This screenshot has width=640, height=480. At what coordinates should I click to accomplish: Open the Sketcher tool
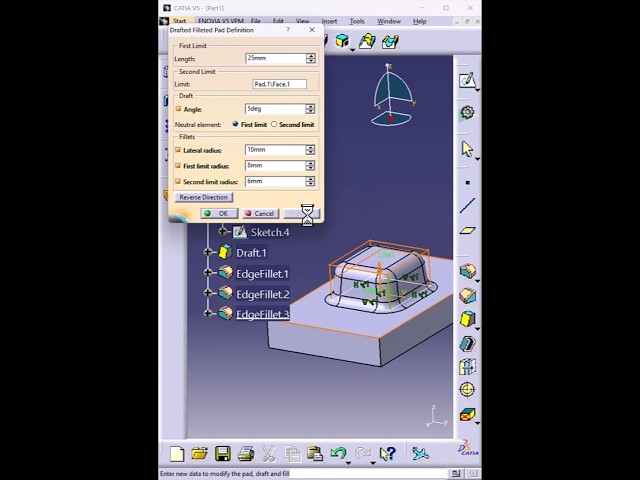tap(467, 80)
